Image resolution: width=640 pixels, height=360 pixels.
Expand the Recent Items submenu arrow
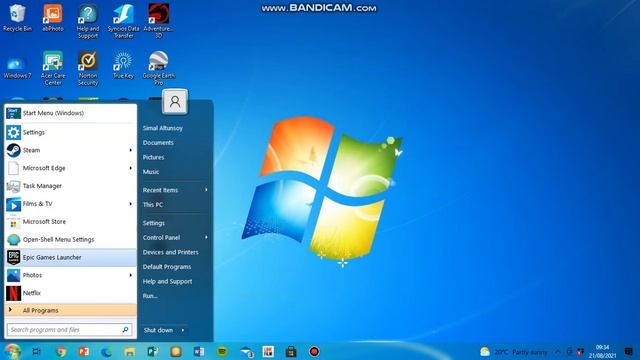[x=206, y=190]
